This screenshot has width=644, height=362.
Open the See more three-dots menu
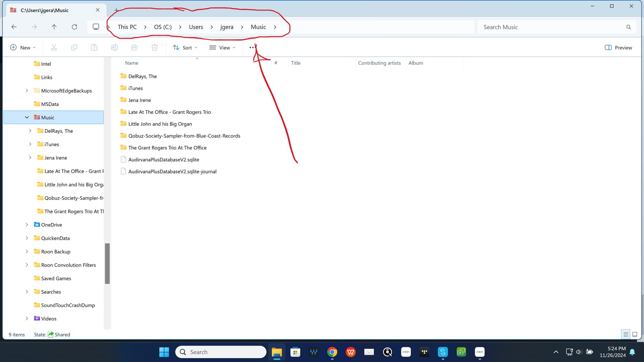pyautogui.click(x=252, y=48)
